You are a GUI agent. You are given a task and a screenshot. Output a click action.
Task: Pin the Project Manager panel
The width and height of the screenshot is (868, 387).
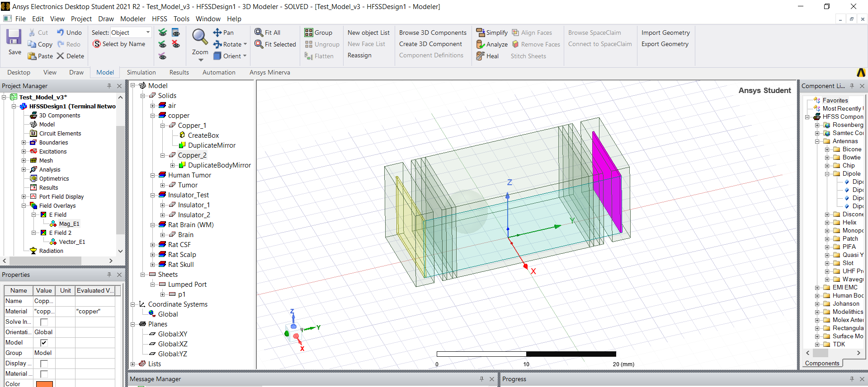(109, 86)
